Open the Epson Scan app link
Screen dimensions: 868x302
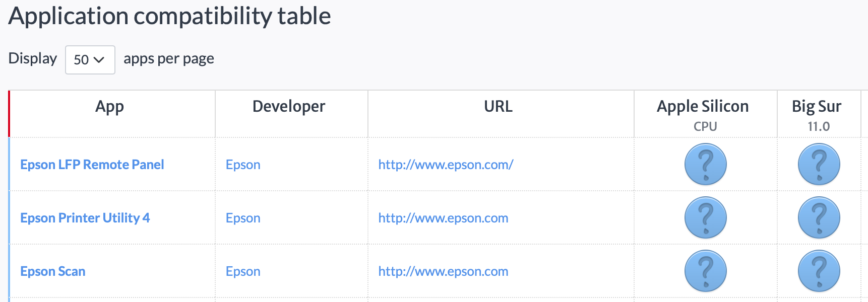53,271
